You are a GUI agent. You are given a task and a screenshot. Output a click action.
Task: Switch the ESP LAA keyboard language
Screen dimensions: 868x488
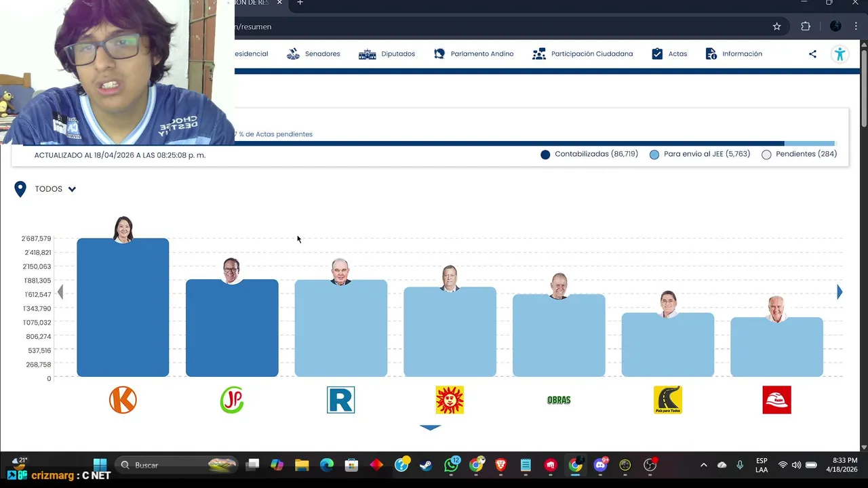coord(762,465)
